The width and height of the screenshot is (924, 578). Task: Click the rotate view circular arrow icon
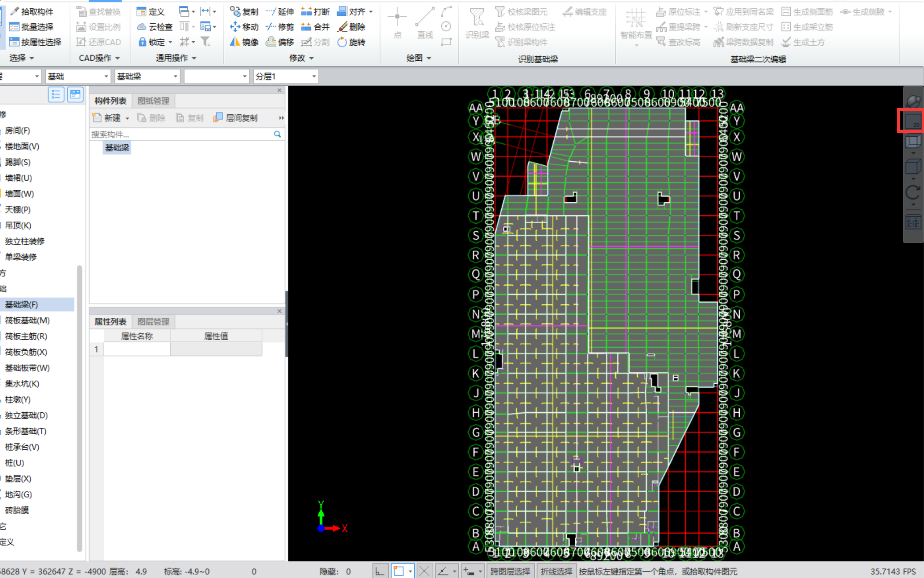point(913,193)
